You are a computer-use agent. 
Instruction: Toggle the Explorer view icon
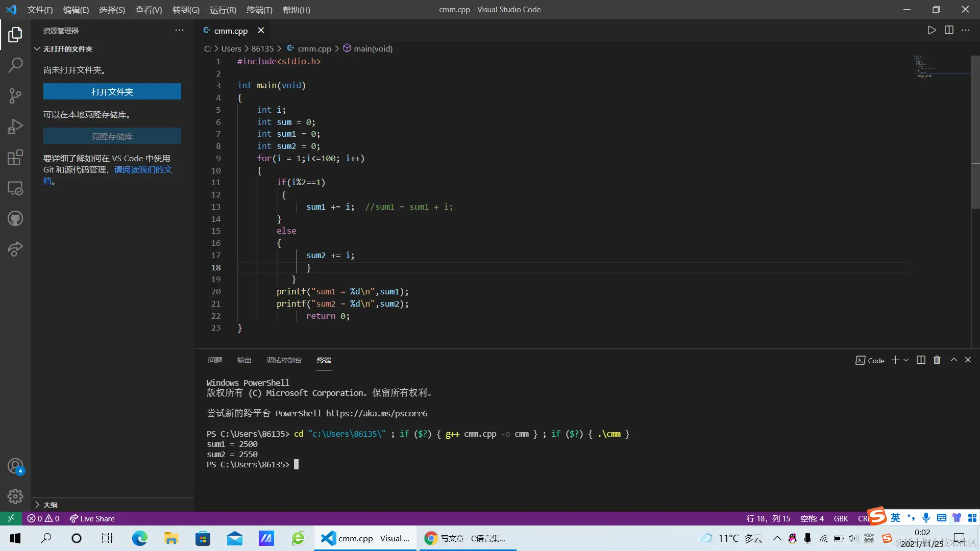pyautogui.click(x=15, y=34)
